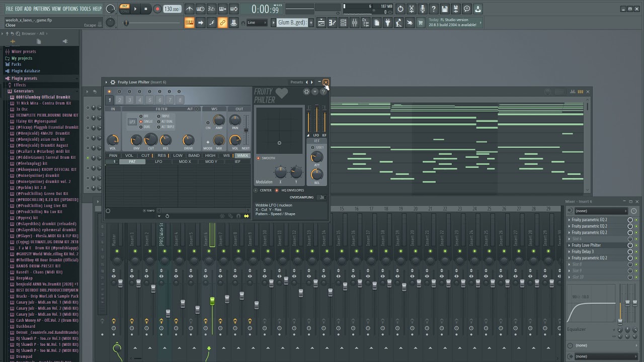Click the tempo field showing 130.000
Screen dimensions: 644x362
[x=172, y=9]
